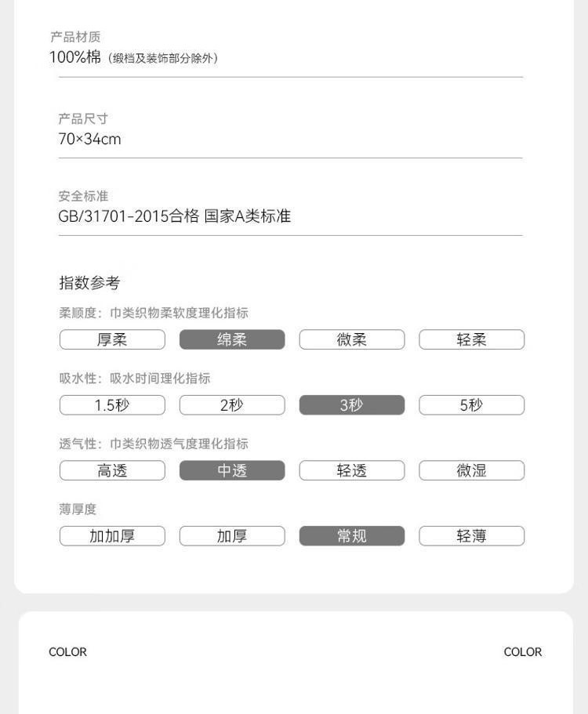Choose the 轻柔 softness pill
Screen dimensions: 588x714
[471, 339]
